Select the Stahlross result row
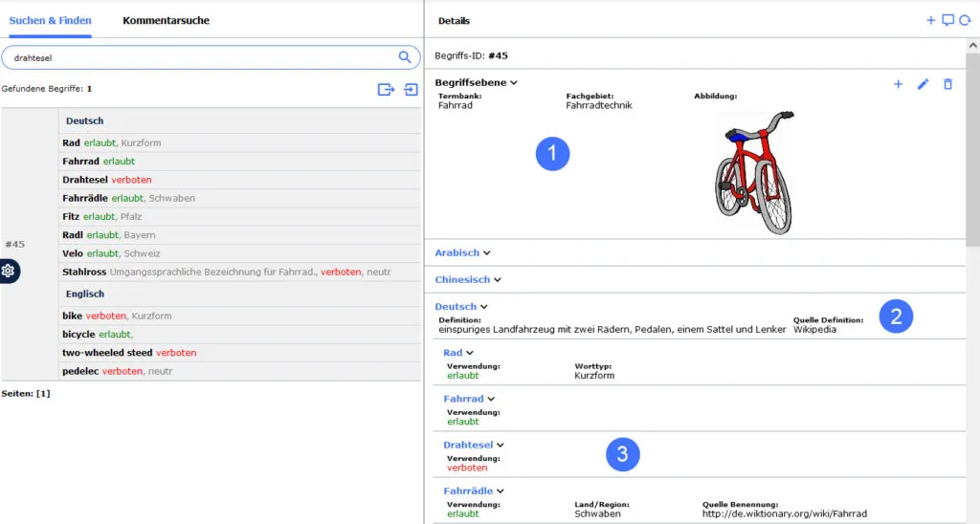The width and height of the screenshot is (980, 524). pyautogui.click(x=240, y=272)
